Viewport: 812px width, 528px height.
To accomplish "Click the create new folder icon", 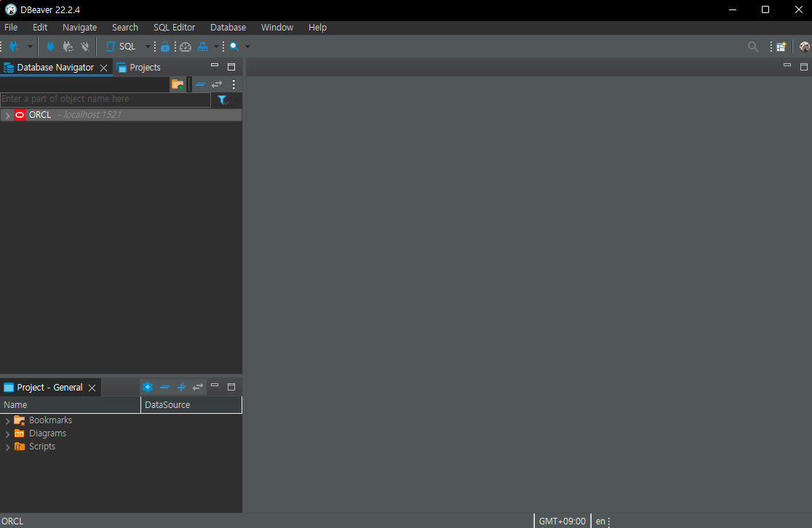I will (x=178, y=84).
